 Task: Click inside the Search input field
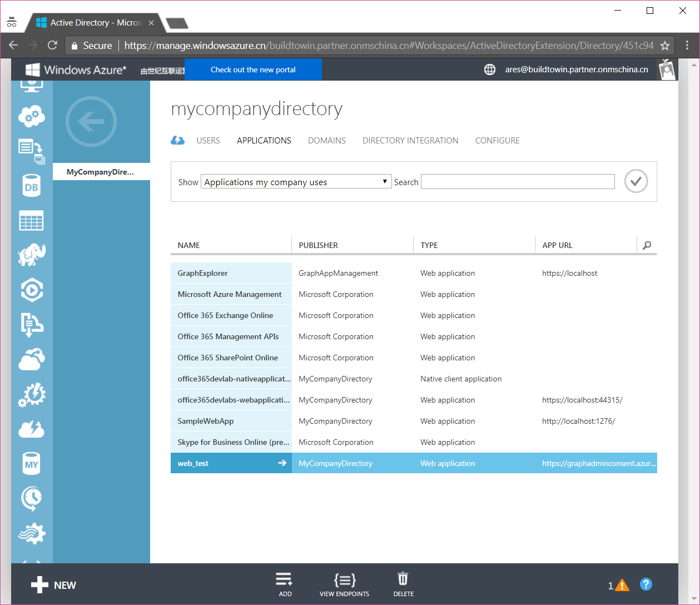click(517, 181)
